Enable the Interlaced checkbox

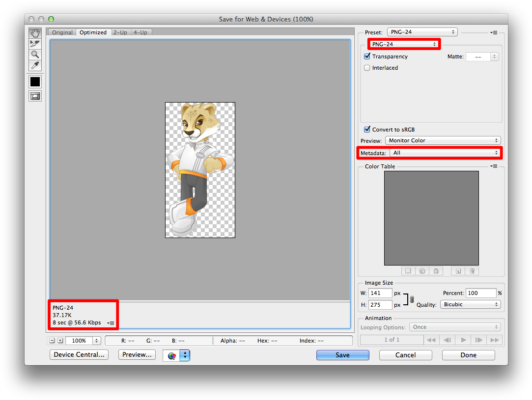(x=367, y=68)
